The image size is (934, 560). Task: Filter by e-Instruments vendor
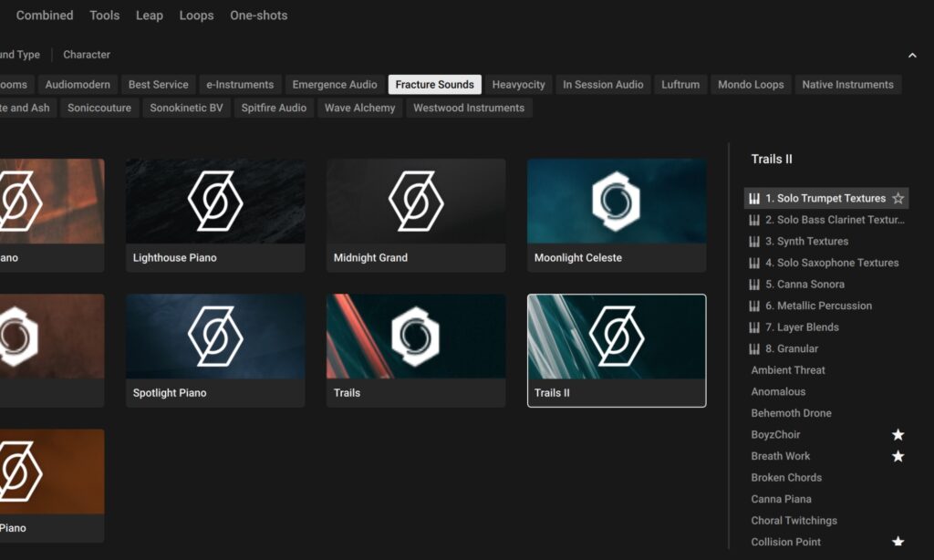click(x=240, y=85)
